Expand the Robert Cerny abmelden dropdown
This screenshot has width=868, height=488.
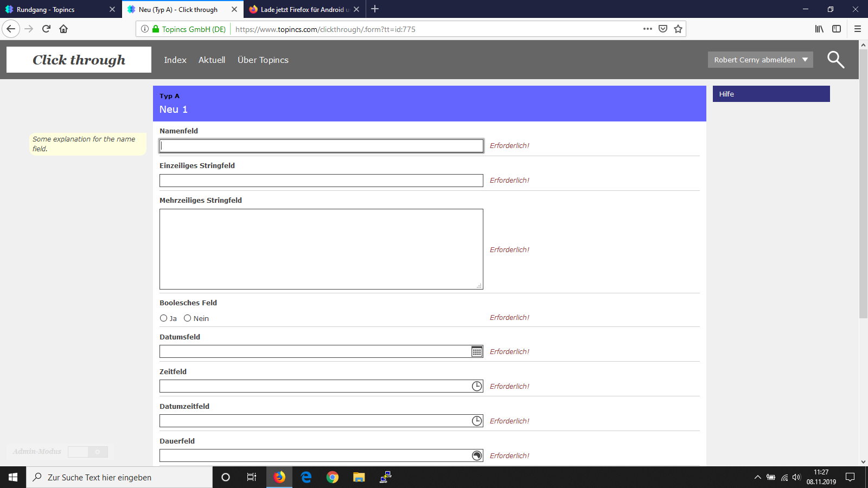(x=805, y=60)
